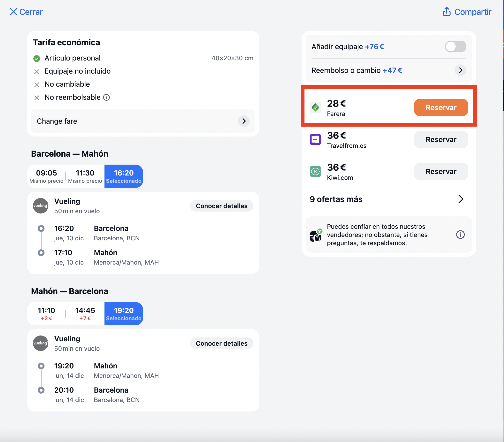This screenshot has height=442, width=504.
Task: Click the info icon in the trust message
Action: coord(460,235)
